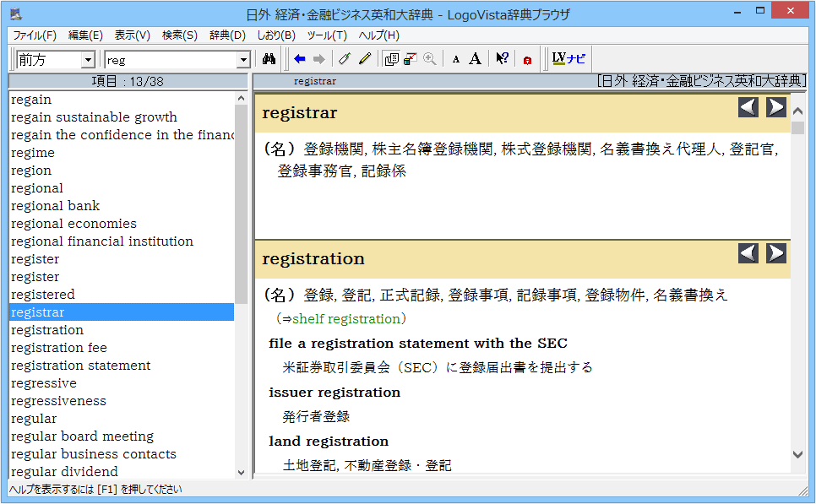Toggle the multi-entry display icon

point(391,59)
